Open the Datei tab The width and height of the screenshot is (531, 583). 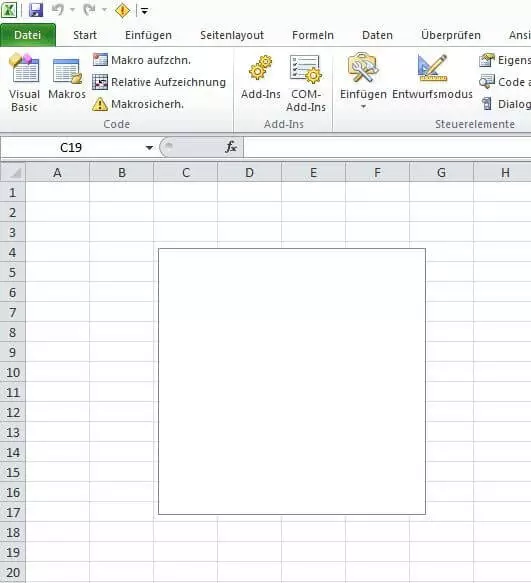coord(28,35)
